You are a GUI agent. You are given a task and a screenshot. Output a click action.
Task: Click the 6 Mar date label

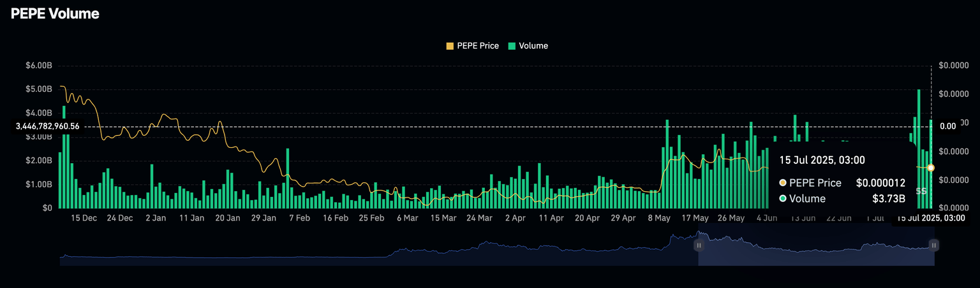pos(407,218)
